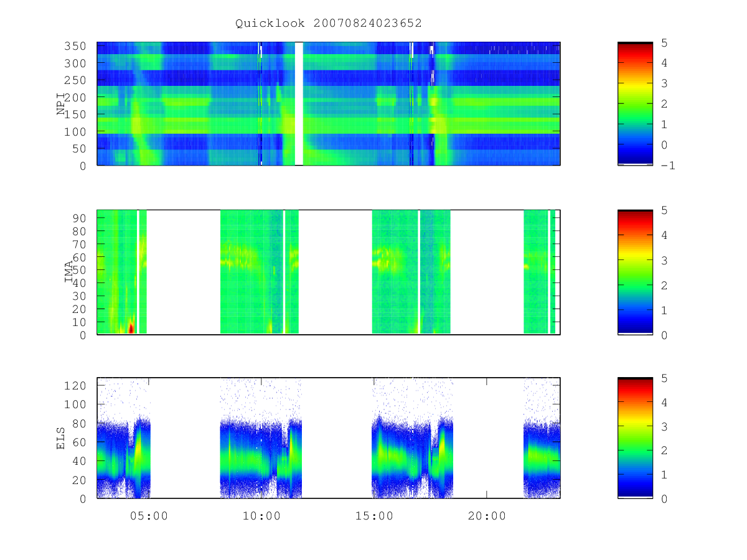The height and width of the screenshot is (560, 747).
Task: Click the "50" tick on NPI axis
Action: coord(80,149)
